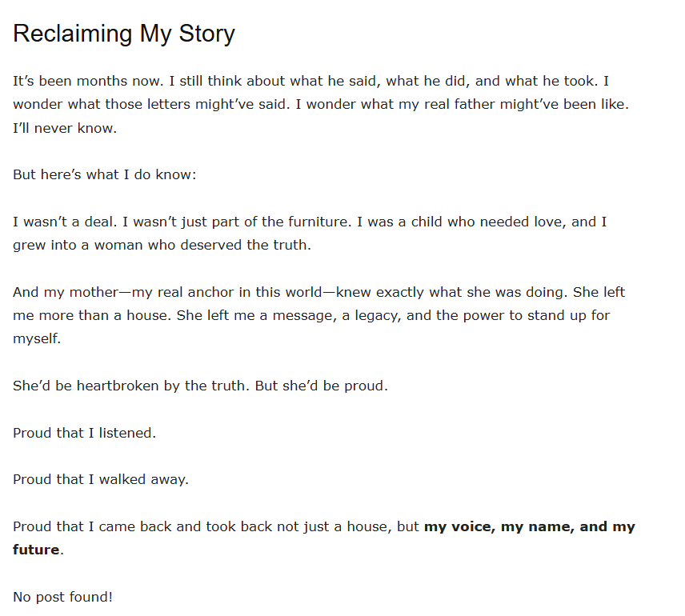This screenshot has height=616, width=685.
Task: Click the bold word "future"
Action: (x=36, y=550)
